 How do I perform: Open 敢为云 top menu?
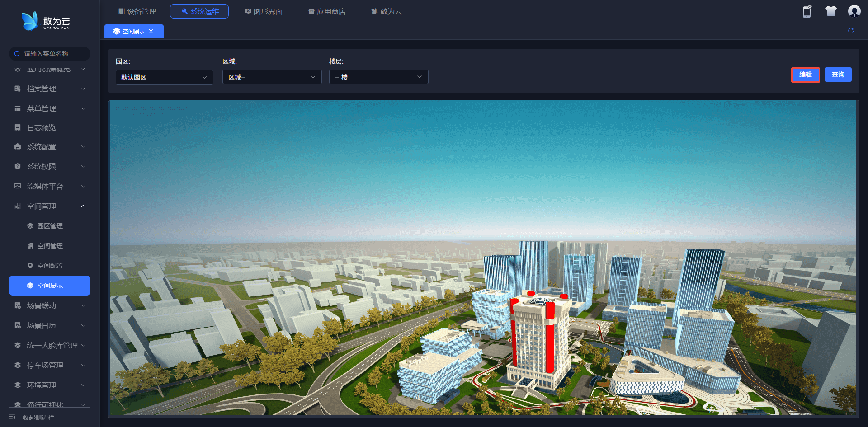pos(387,11)
